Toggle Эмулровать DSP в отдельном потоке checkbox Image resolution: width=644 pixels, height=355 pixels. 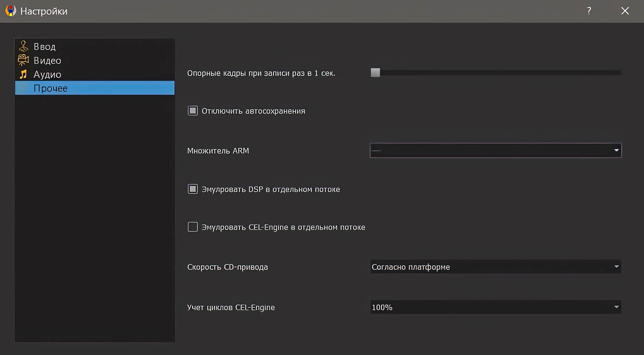coord(193,189)
